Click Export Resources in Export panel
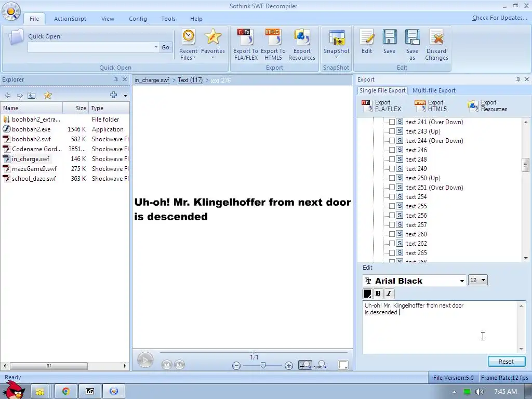 click(x=487, y=106)
